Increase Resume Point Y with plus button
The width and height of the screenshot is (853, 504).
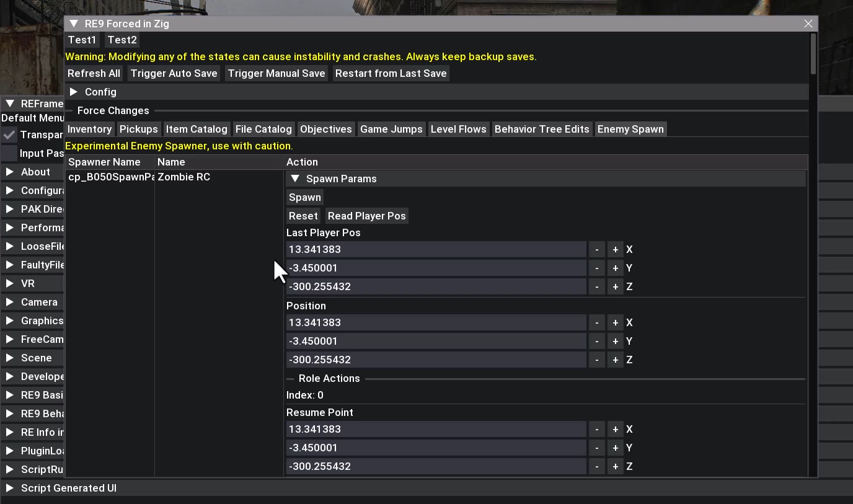pos(615,448)
